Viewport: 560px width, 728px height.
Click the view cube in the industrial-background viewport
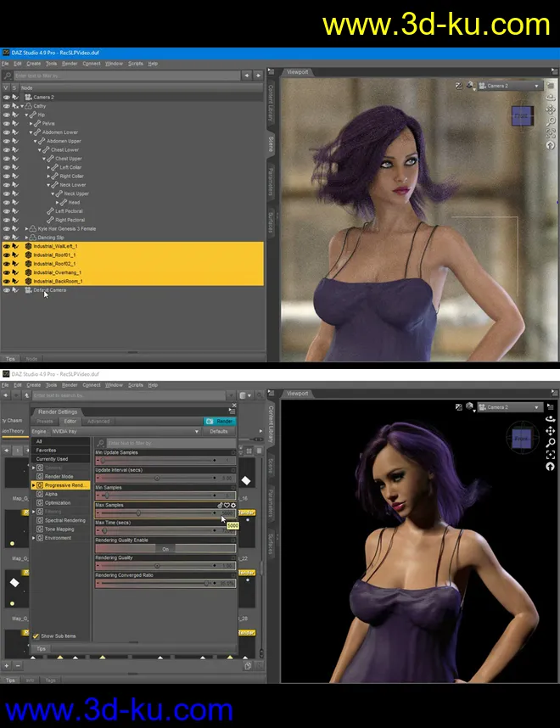pyautogui.click(x=523, y=115)
